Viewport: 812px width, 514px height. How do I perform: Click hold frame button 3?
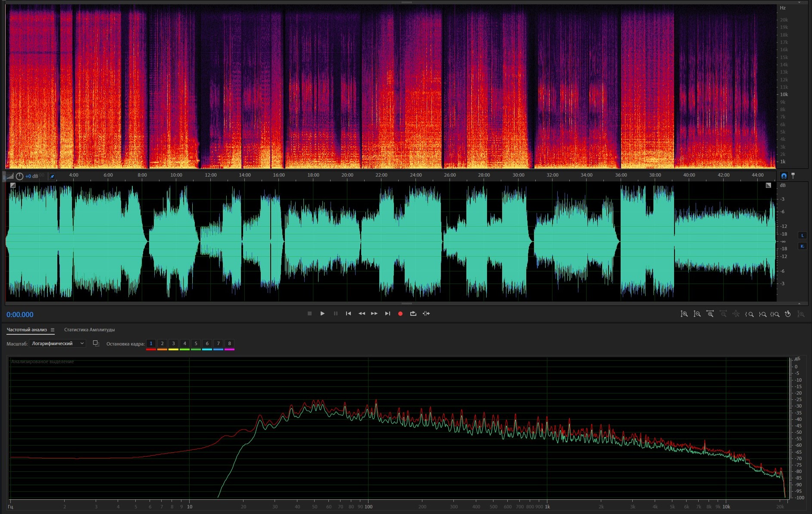coord(173,343)
